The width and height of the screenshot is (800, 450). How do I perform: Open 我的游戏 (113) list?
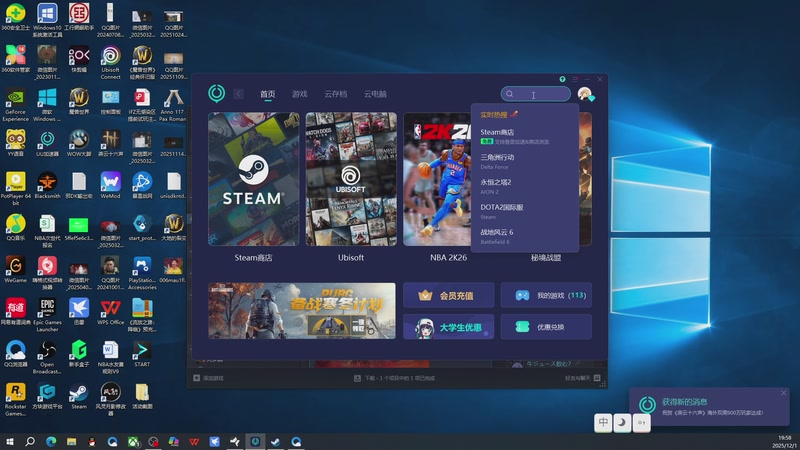tap(546, 295)
